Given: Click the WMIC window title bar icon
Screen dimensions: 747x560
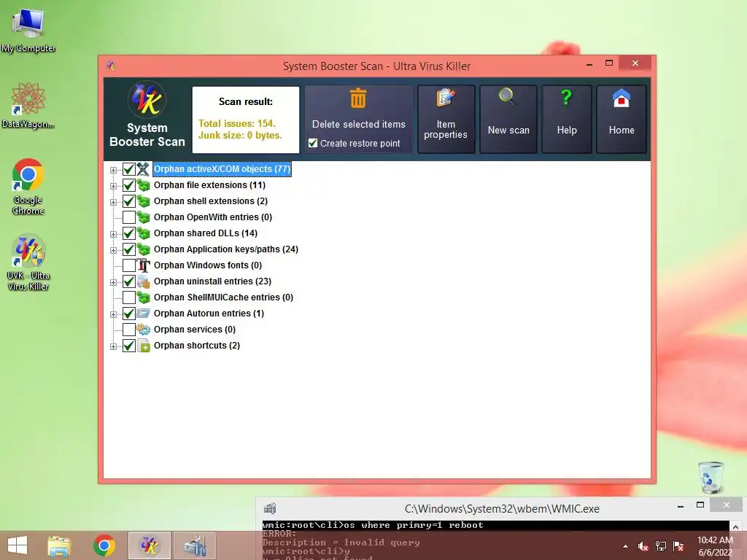Looking at the screenshot, I should [x=270, y=508].
